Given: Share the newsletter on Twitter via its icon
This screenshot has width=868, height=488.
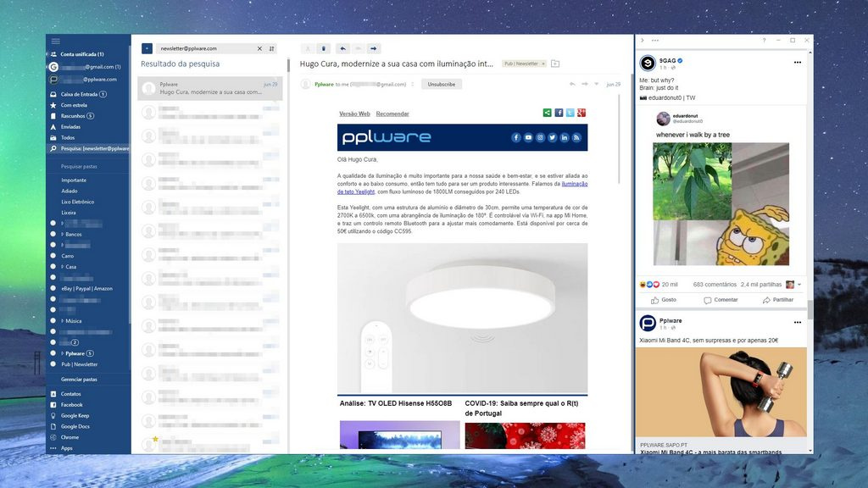Looking at the screenshot, I should click(x=570, y=113).
